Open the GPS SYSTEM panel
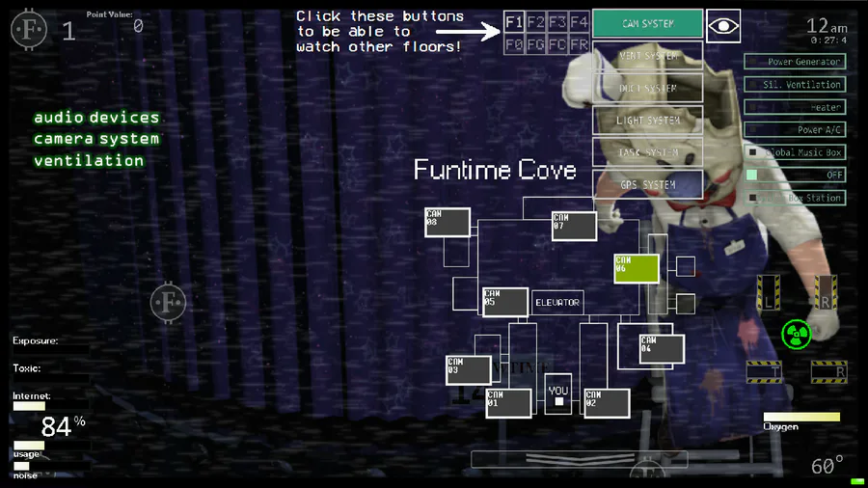Image resolution: width=868 pixels, height=488 pixels. point(648,184)
